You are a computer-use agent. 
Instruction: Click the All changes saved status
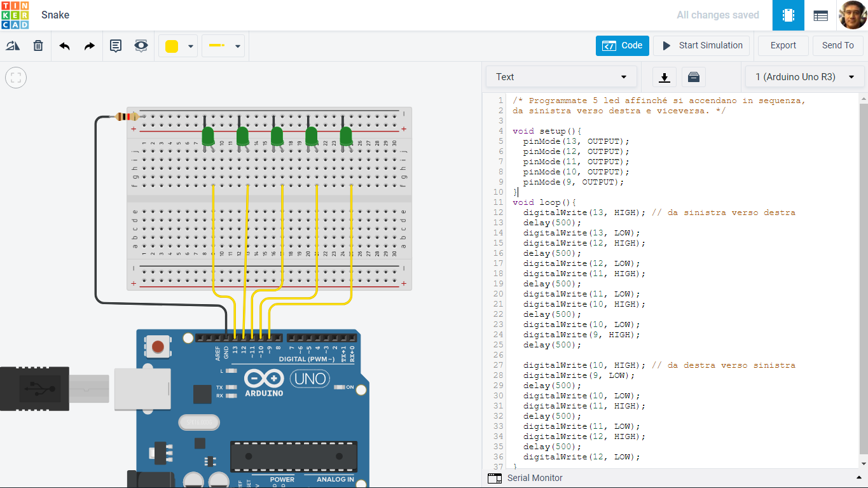(x=718, y=15)
